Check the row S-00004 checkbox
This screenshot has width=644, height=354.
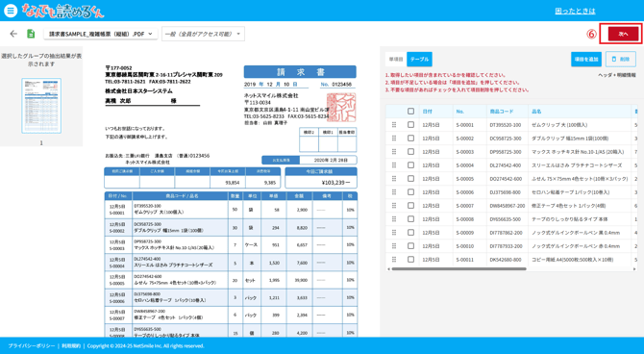pos(410,164)
